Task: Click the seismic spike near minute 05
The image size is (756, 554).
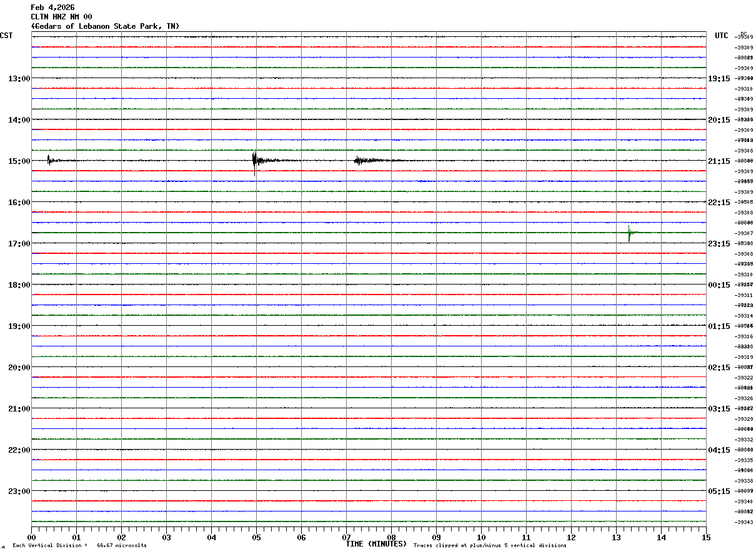Action: tap(254, 162)
